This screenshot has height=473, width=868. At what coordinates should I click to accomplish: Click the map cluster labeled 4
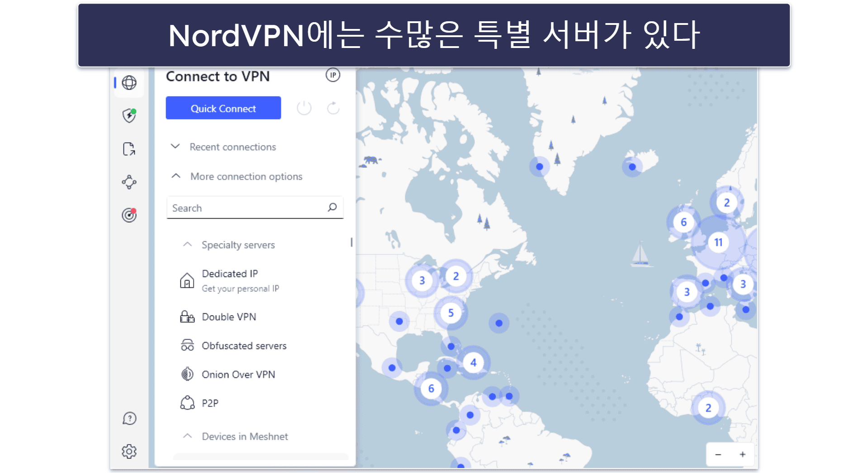473,362
